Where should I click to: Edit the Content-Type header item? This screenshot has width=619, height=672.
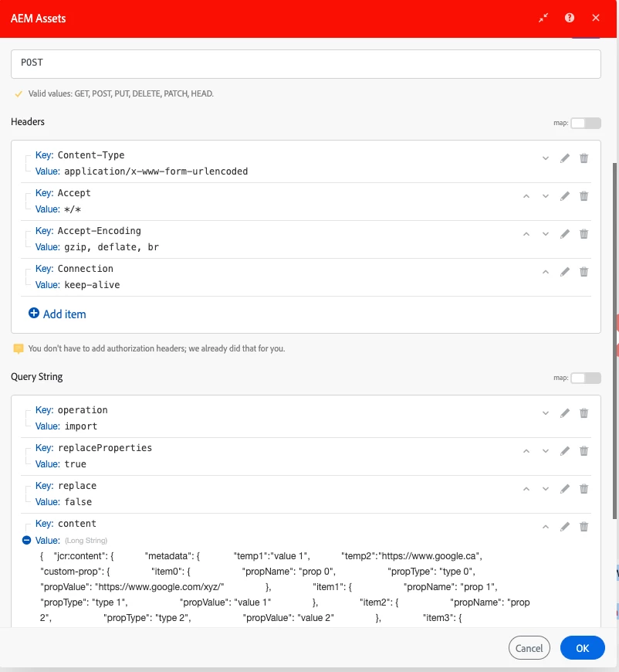565,158
